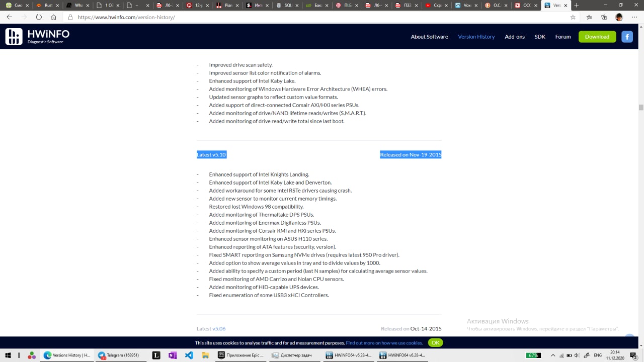This screenshot has width=644, height=362.
Task: Reload the page with the refresh icon
Action: [39, 17]
